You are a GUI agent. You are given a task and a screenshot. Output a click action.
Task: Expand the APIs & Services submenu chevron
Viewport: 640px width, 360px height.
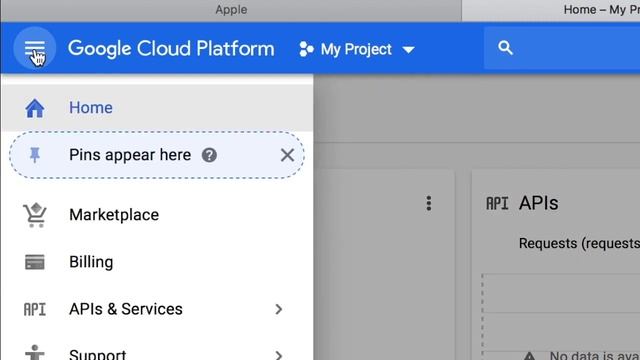279,309
